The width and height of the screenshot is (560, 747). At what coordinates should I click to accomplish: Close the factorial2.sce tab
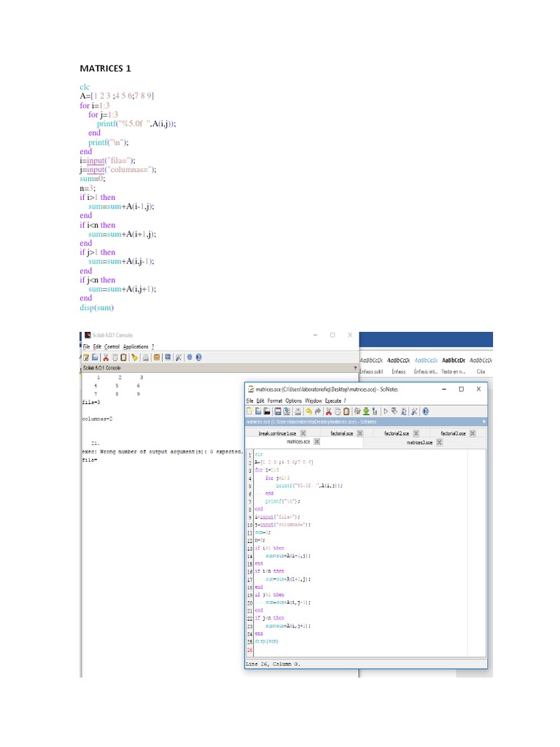[x=416, y=433]
